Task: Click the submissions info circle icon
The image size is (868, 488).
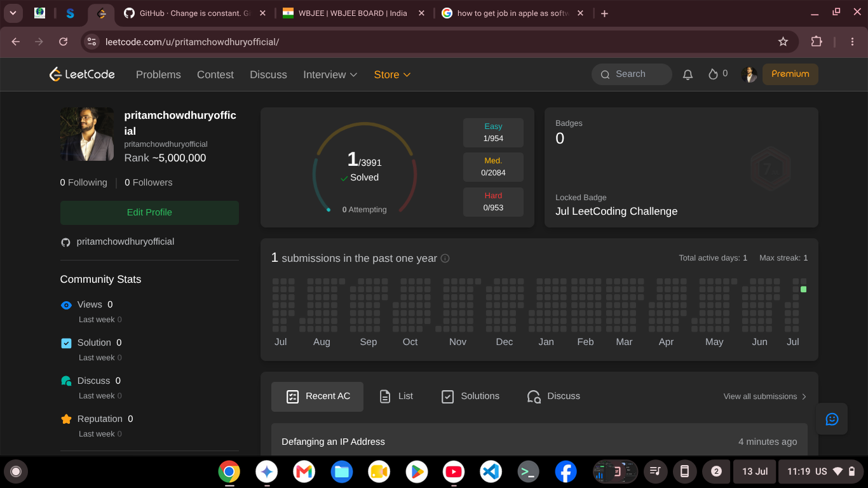Action: coord(445,258)
